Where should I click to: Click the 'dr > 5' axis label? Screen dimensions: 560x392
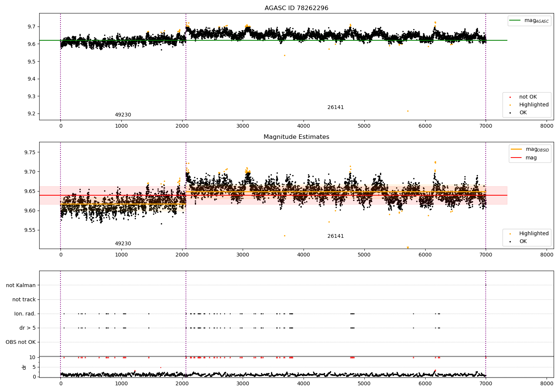click(28, 328)
